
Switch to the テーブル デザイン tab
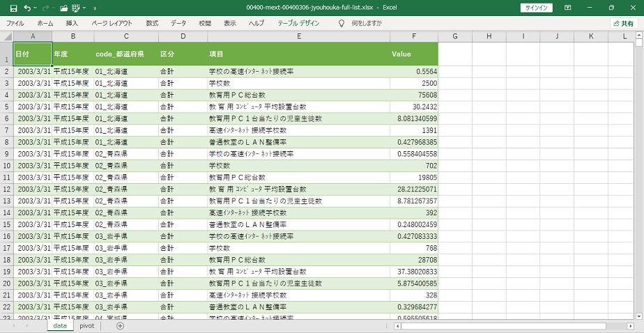298,23
